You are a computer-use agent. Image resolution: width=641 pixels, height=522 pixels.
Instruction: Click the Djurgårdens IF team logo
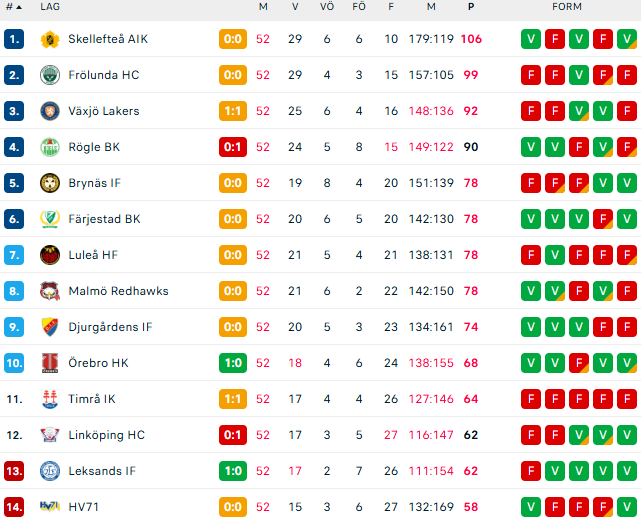[49, 327]
